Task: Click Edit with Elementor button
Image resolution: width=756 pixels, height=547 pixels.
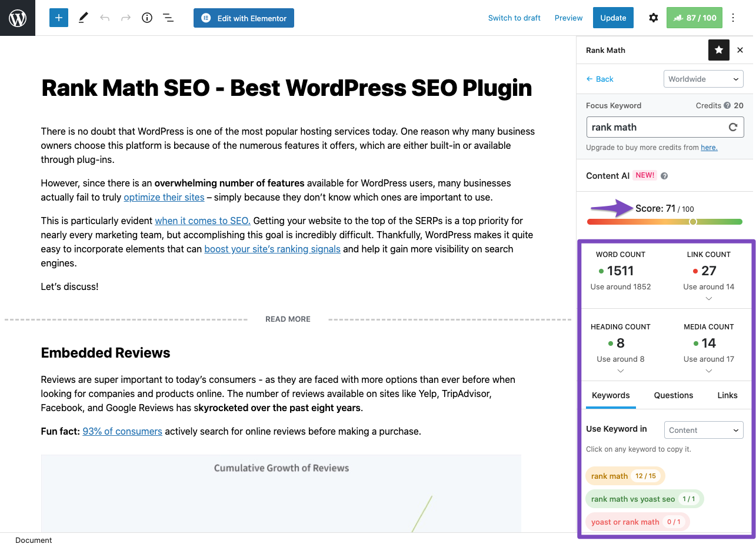Action: click(244, 18)
